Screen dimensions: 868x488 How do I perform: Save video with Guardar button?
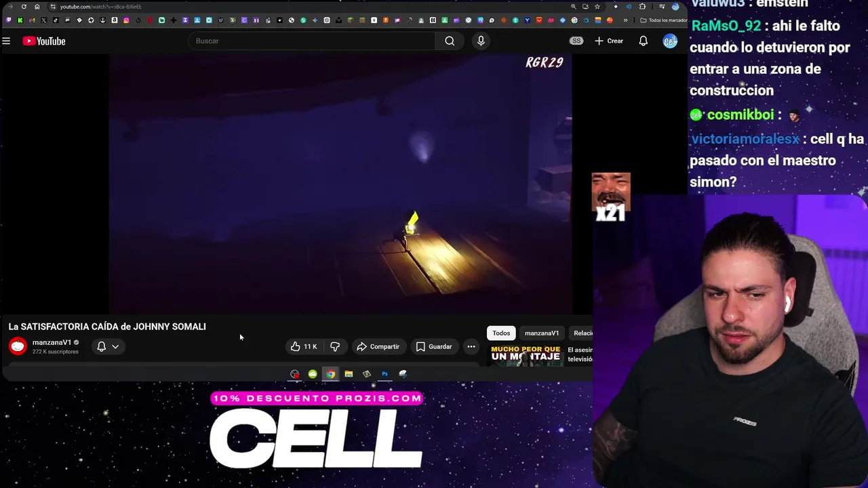pyautogui.click(x=434, y=346)
